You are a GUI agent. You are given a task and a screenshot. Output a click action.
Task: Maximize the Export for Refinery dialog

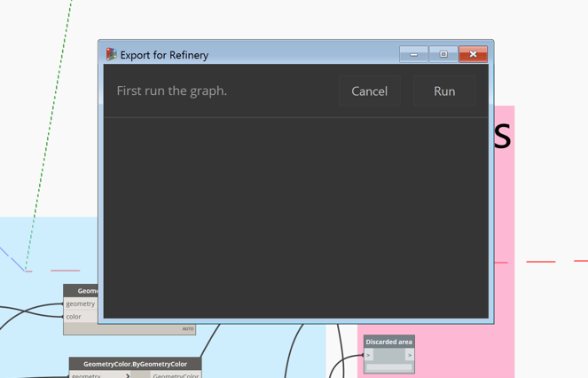tap(443, 54)
